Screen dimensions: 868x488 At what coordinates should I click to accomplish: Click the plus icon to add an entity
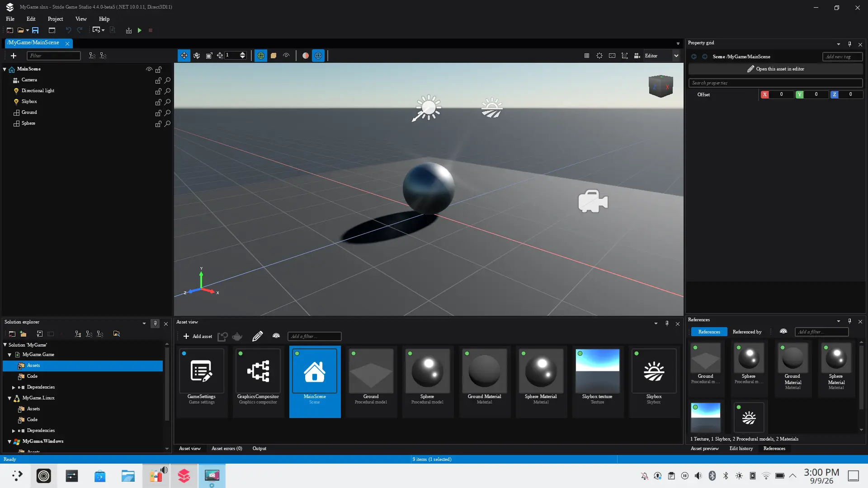(x=14, y=56)
